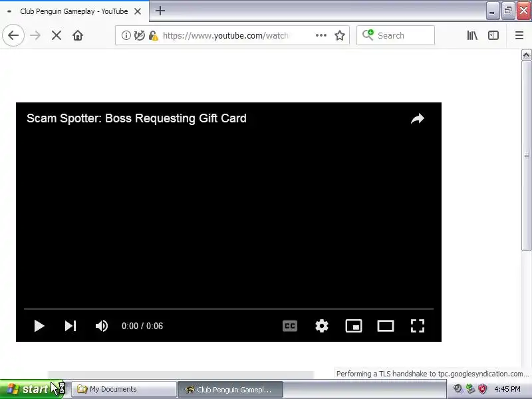Screen dimensions: 532x399
Task: Switch to My Documents taskbar window
Action: [124, 389]
